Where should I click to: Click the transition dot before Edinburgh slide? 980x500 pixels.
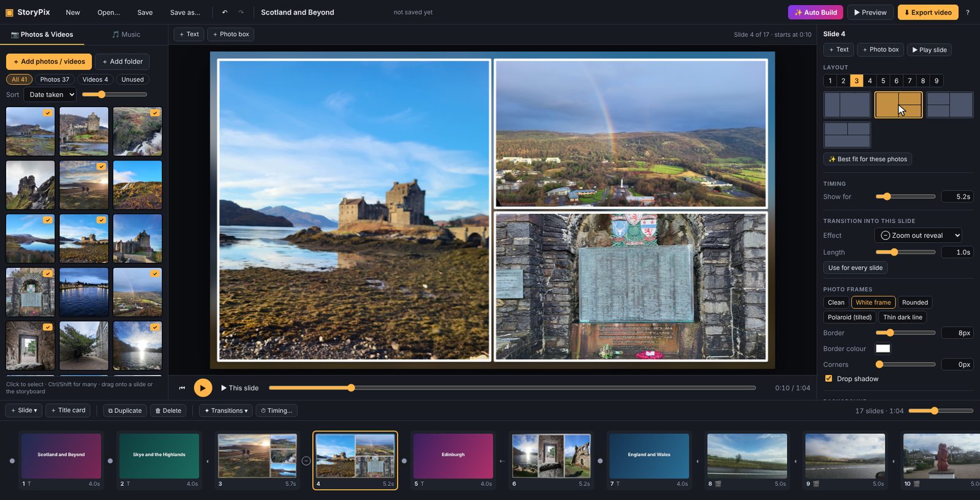tap(404, 461)
